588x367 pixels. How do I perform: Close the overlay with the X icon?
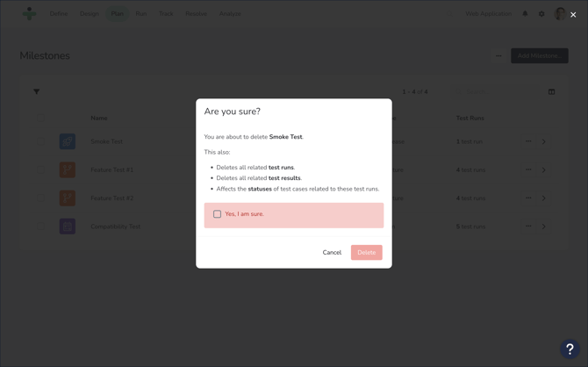click(573, 15)
